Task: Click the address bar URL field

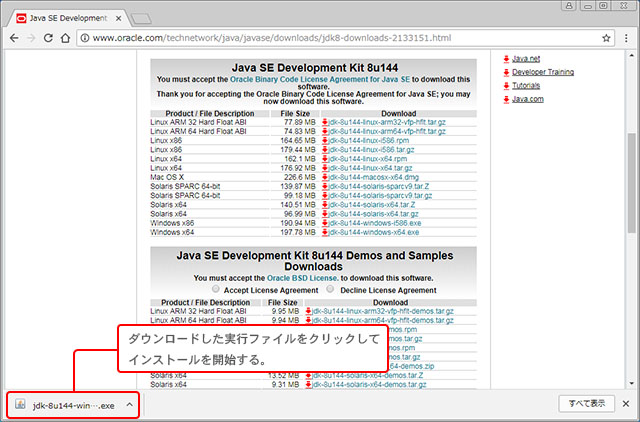Action: coord(343,38)
